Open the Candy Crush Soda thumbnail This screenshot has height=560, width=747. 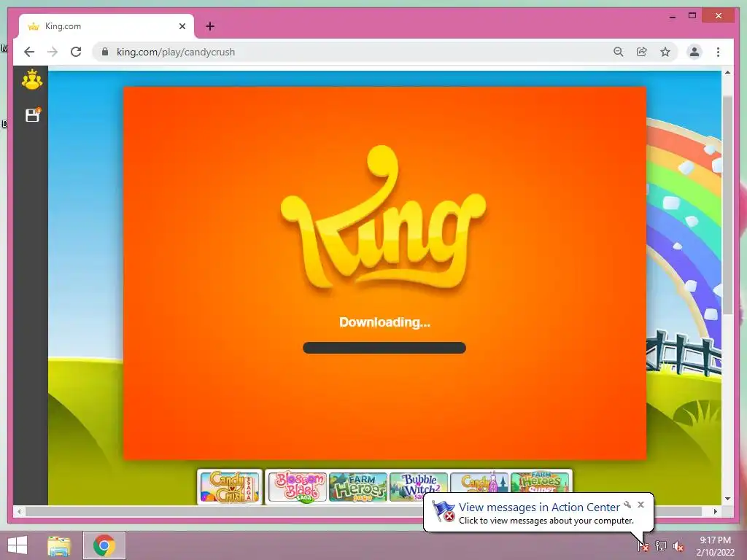pos(479,483)
